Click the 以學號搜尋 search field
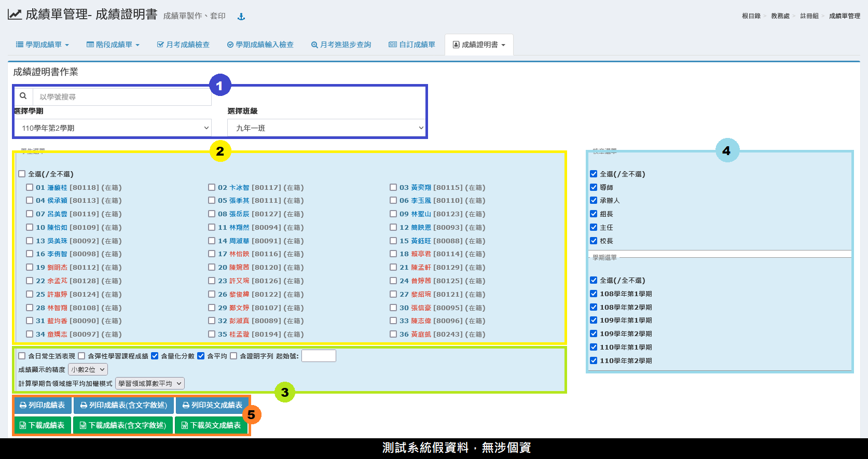Image resolution: width=868 pixels, height=459 pixels. [x=122, y=97]
